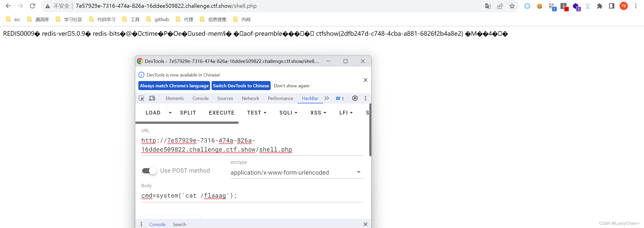Open the xy profile avatar
The height and width of the screenshot is (228, 644).
coord(624,6)
